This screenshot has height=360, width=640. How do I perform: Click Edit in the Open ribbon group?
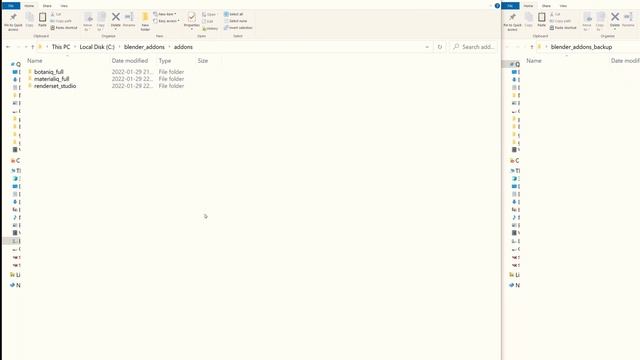click(x=208, y=21)
